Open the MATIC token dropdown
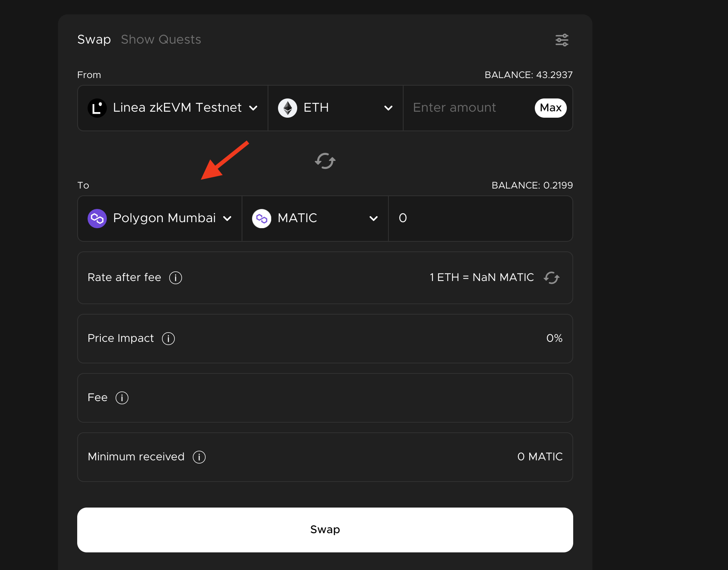 pyautogui.click(x=315, y=219)
